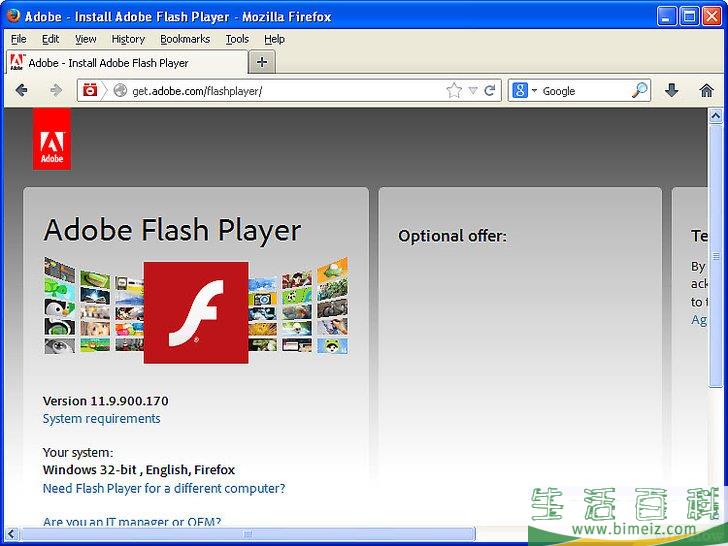
Task: Open the History menu
Action: pyautogui.click(x=128, y=39)
